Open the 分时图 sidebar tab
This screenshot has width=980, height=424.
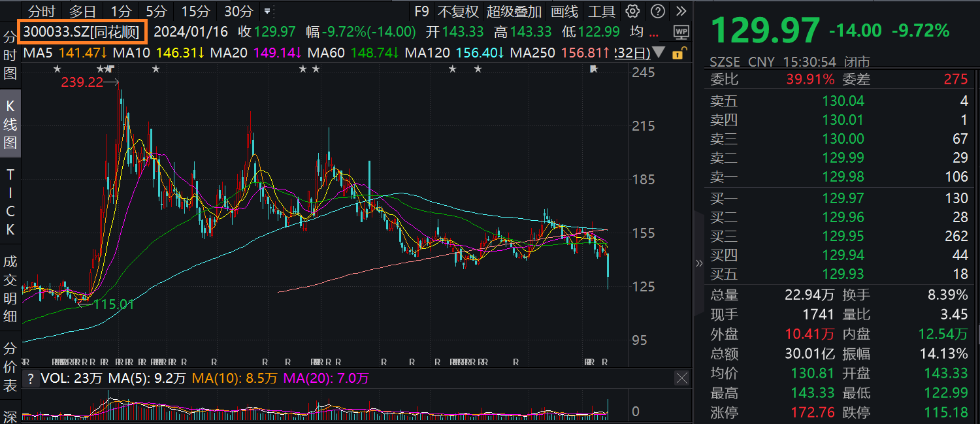tap(10, 56)
